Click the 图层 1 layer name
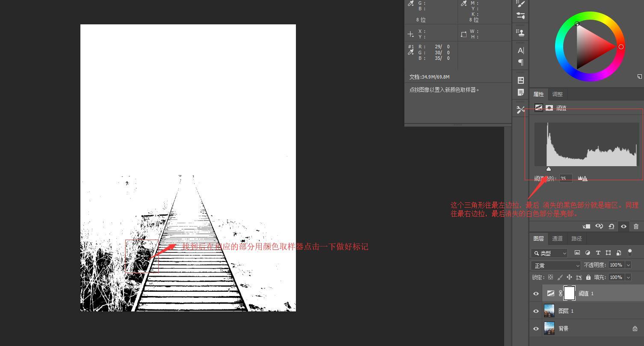The height and width of the screenshot is (346, 644). [x=566, y=311]
